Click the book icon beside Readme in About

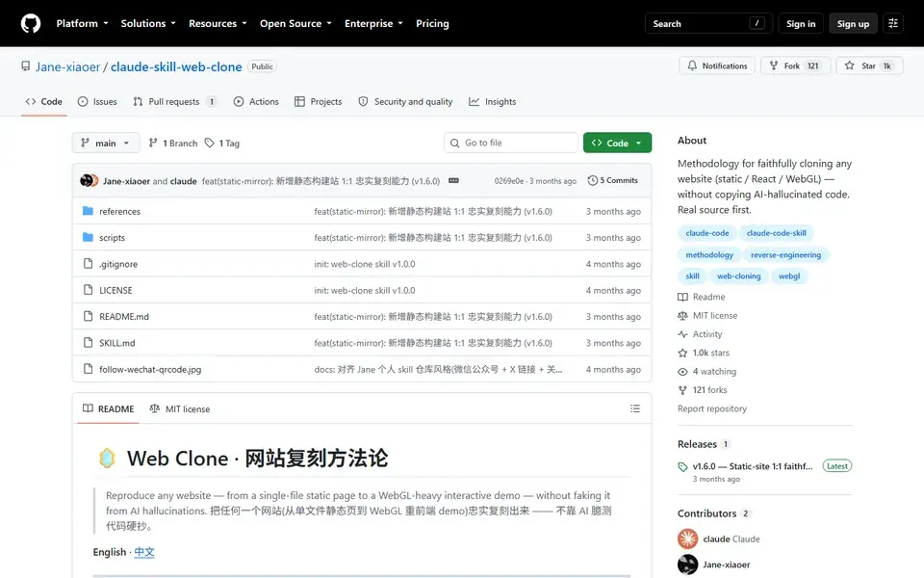point(682,297)
